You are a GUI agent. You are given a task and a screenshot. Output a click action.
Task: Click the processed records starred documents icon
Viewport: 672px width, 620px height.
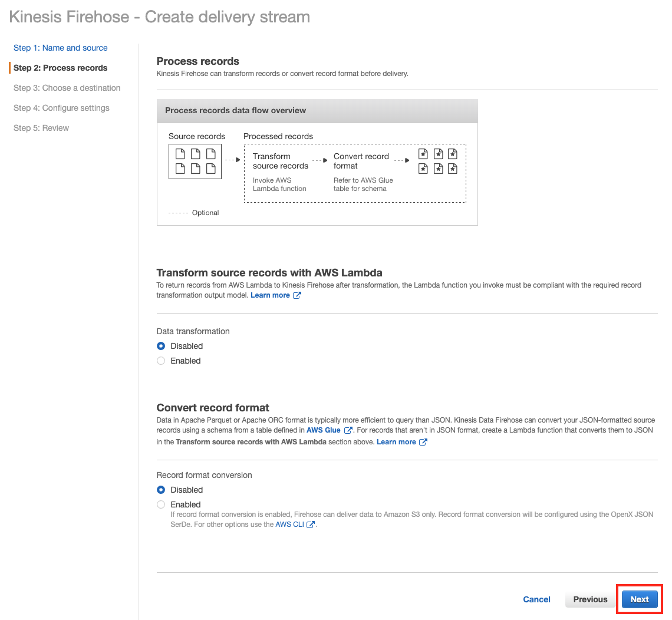(x=437, y=161)
